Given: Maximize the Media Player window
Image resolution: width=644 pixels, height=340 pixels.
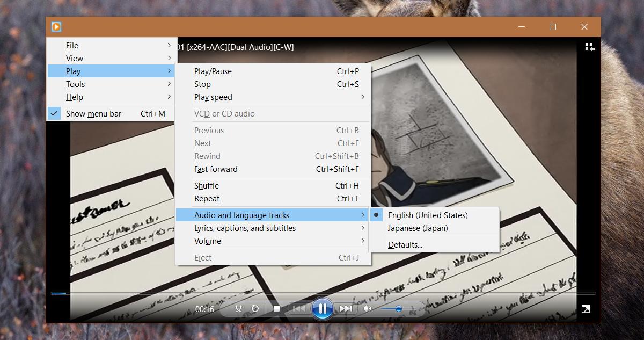Looking at the screenshot, I should [x=553, y=27].
